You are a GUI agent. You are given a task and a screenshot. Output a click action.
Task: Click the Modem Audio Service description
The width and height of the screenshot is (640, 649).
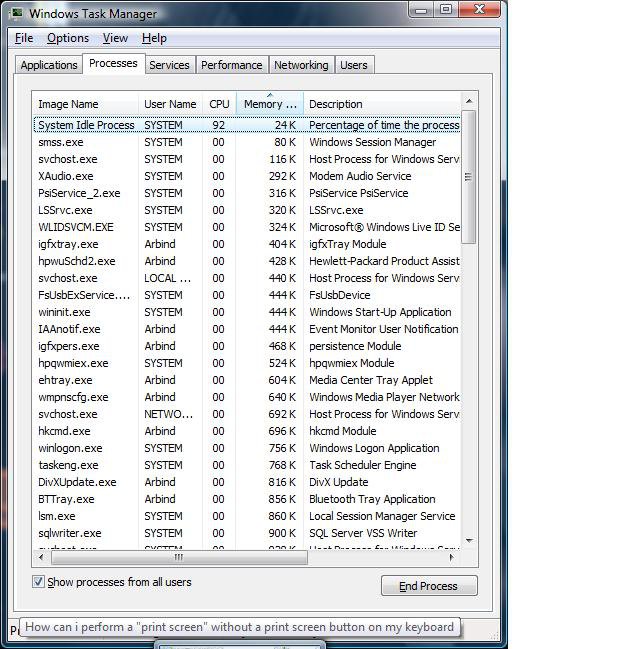(360, 176)
